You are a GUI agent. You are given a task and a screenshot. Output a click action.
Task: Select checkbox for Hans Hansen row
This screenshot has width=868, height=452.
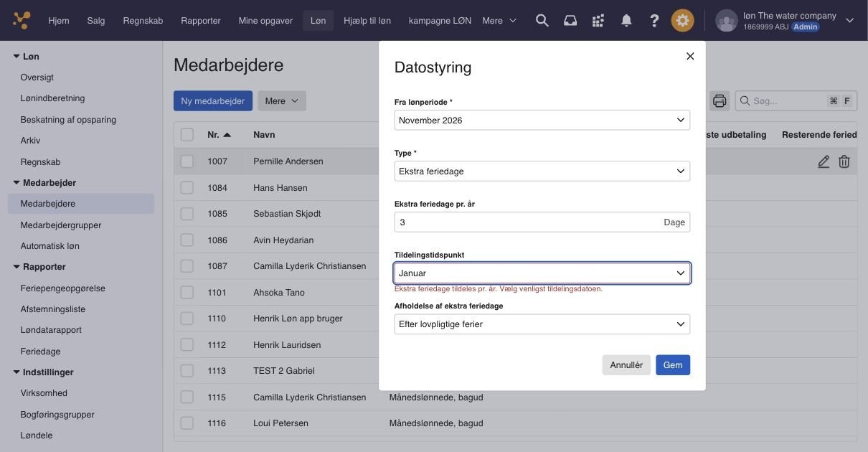pyautogui.click(x=187, y=187)
